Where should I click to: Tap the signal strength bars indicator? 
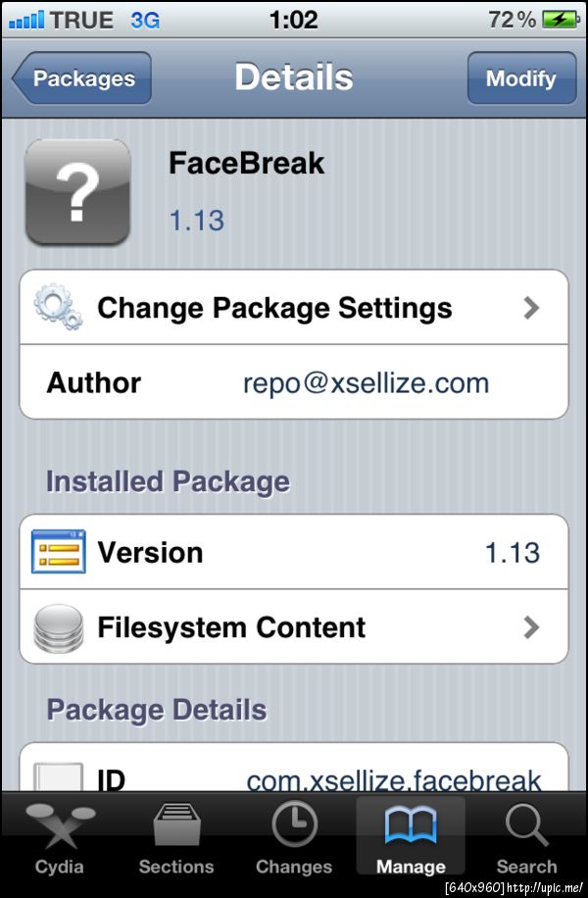point(26,20)
